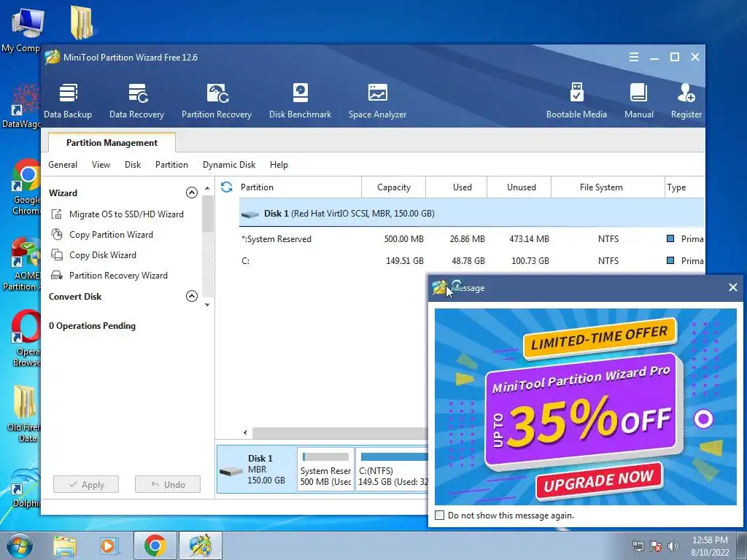Open the General menu

tap(63, 165)
